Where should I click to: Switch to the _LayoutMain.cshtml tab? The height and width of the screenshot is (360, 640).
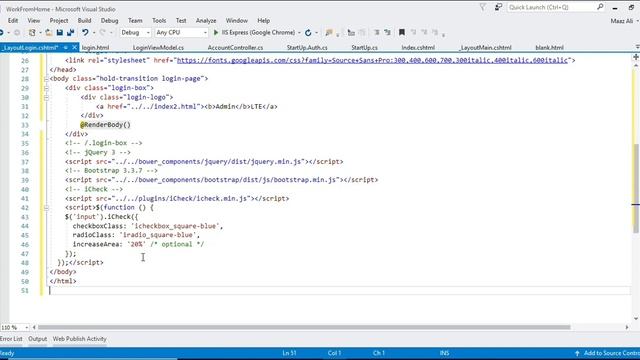click(485, 48)
